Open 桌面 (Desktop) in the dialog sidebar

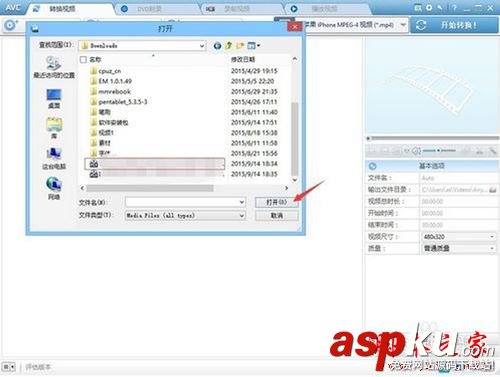coord(54,99)
